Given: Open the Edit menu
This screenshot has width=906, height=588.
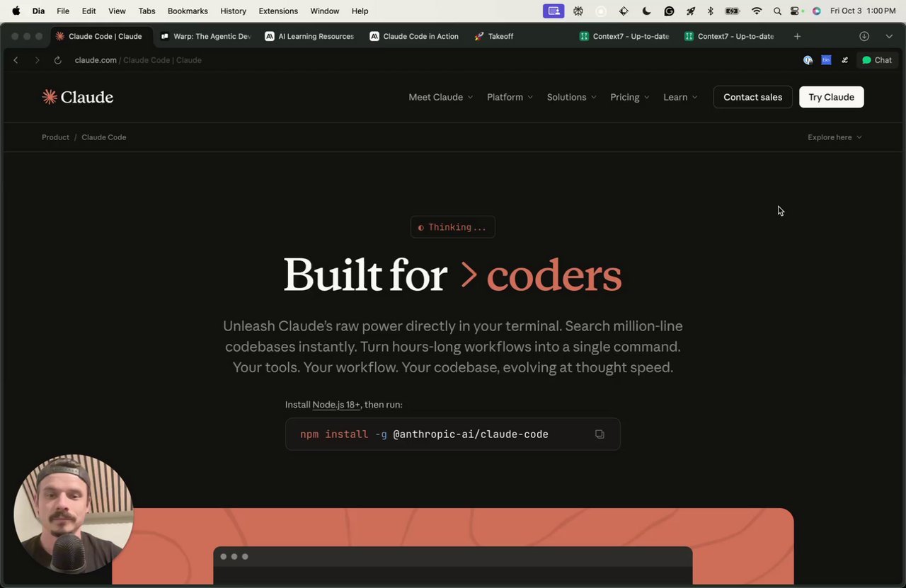Looking at the screenshot, I should pos(88,11).
